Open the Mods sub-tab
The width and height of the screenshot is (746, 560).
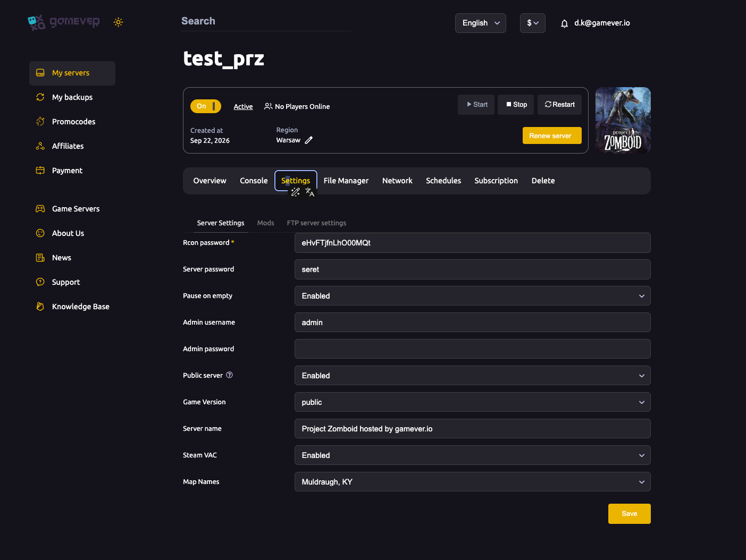tap(266, 223)
